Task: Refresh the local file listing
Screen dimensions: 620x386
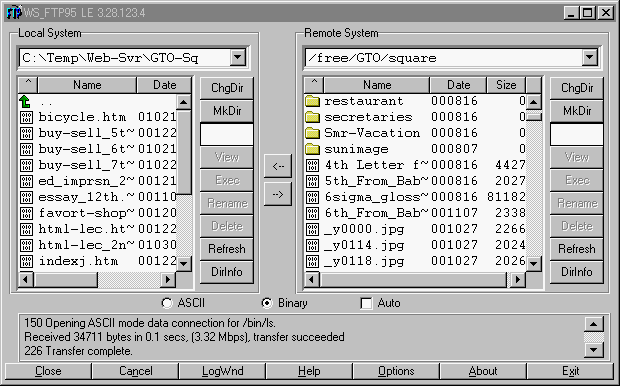Action: coord(227,249)
